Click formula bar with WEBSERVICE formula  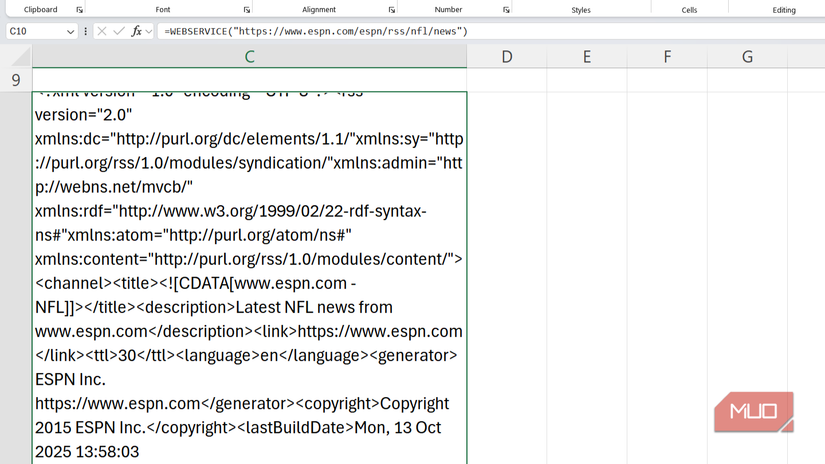coord(489,32)
